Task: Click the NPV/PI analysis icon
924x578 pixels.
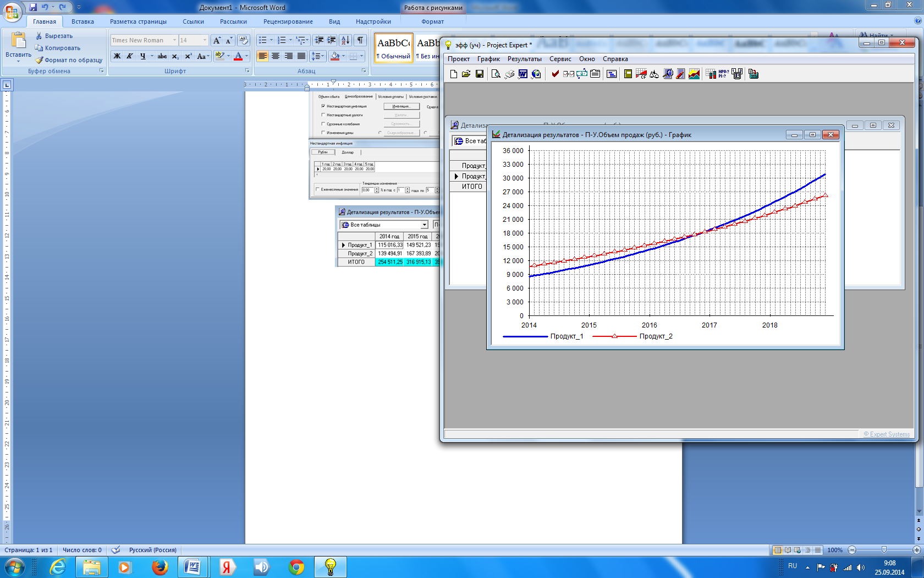Action: pos(724,74)
